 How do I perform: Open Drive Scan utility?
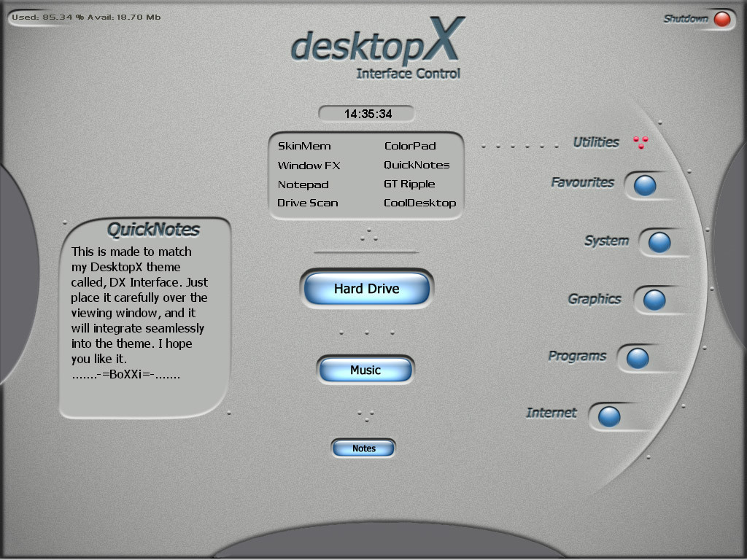(308, 203)
